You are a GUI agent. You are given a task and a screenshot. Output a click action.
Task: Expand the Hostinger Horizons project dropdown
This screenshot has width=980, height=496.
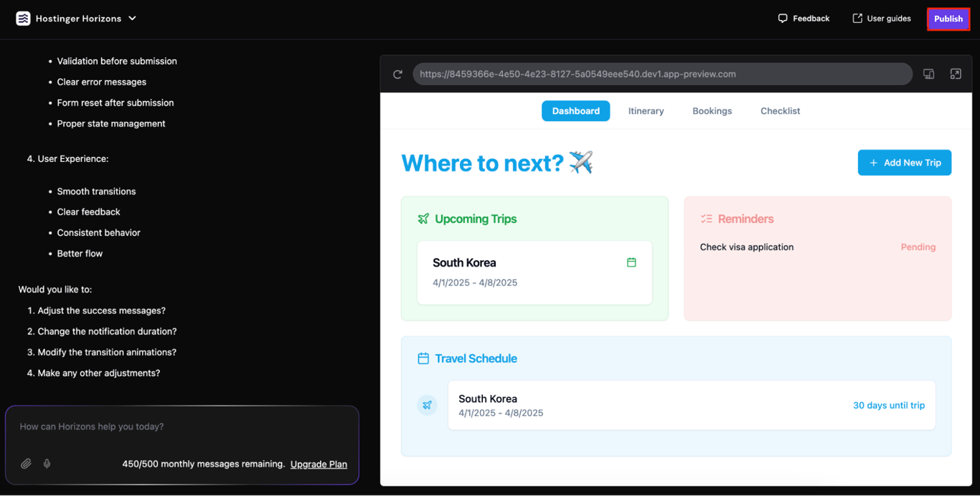click(x=132, y=18)
